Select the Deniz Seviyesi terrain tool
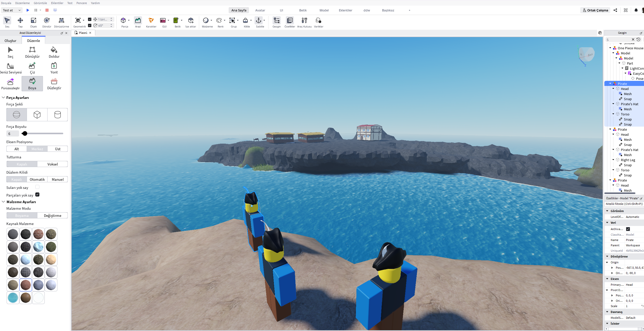This screenshot has width=644, height=331. coord(11,68)
